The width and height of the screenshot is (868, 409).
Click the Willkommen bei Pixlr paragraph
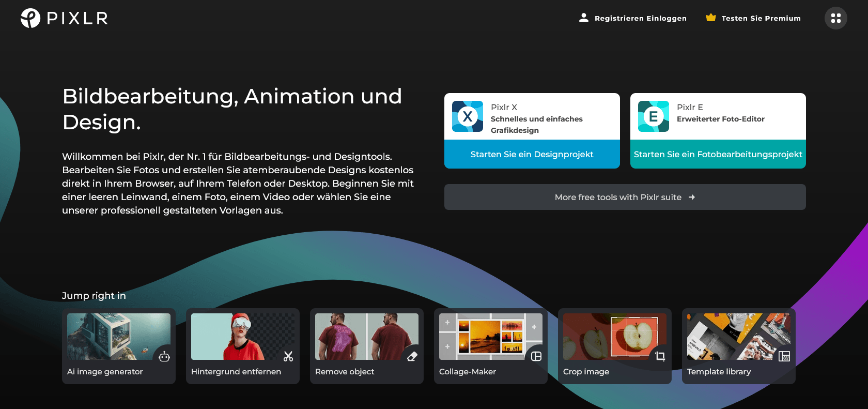(x=238, y=184)
